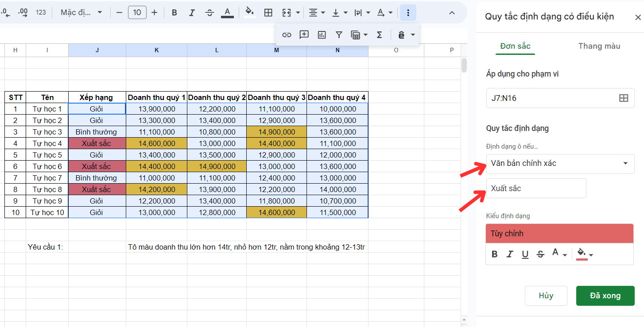Toggle italic in custom format style

tap(510, 254)
